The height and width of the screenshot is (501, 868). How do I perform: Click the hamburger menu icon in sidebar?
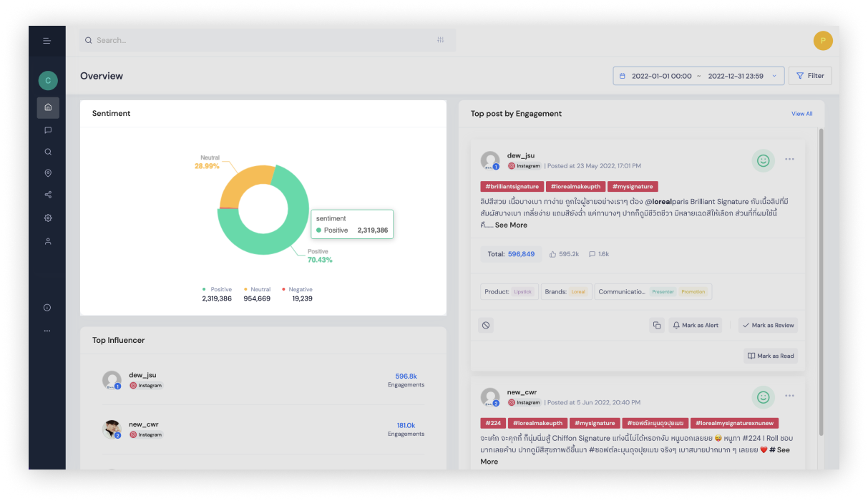[47, 41]
